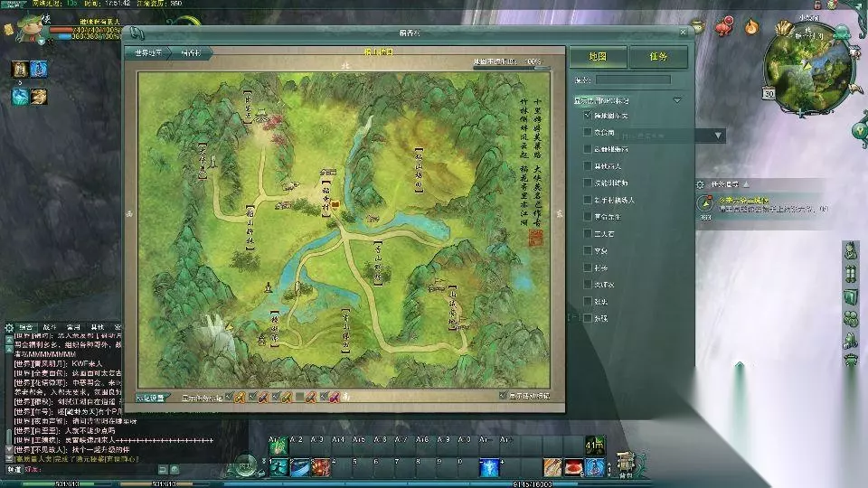Screen dimensions: 868x488
Task: Open the clover icon on right sidebar
Action: click(850, 319)
